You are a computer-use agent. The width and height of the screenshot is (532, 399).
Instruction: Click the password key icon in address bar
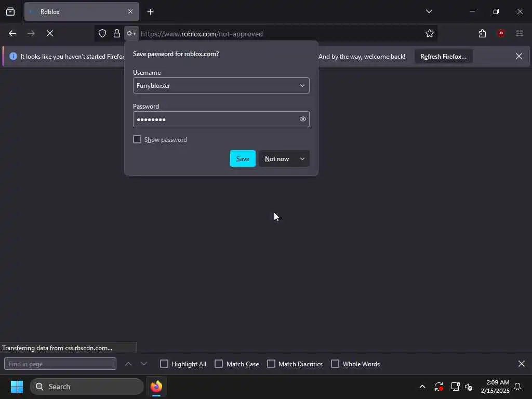click(131, 33)
